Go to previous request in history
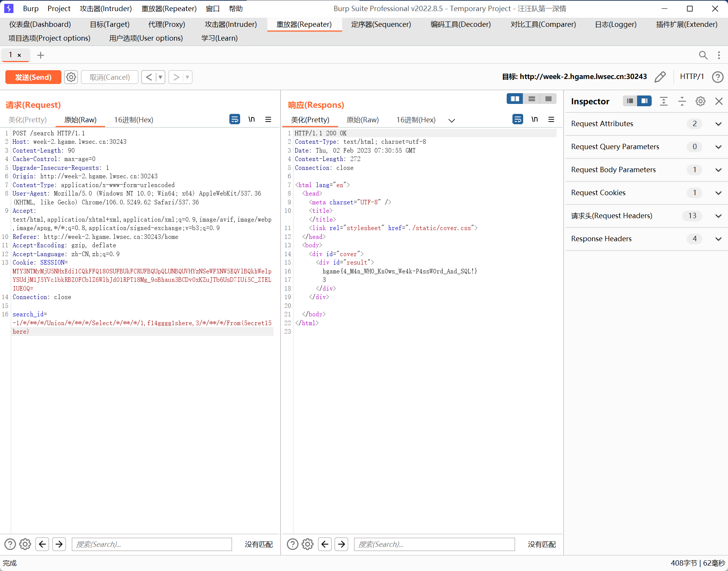Viewport: 728px width, 571px height. point(149,77)
